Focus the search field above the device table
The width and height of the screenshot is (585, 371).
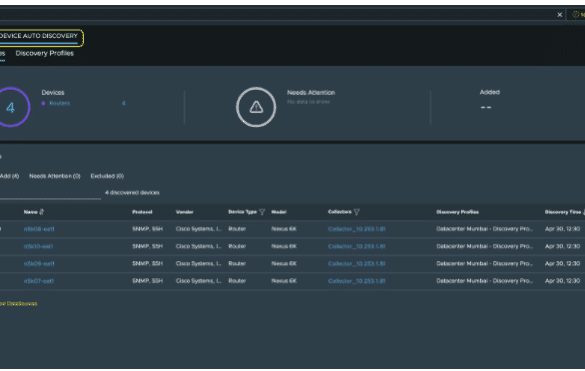pyautogui.click(x=50, y=193)
